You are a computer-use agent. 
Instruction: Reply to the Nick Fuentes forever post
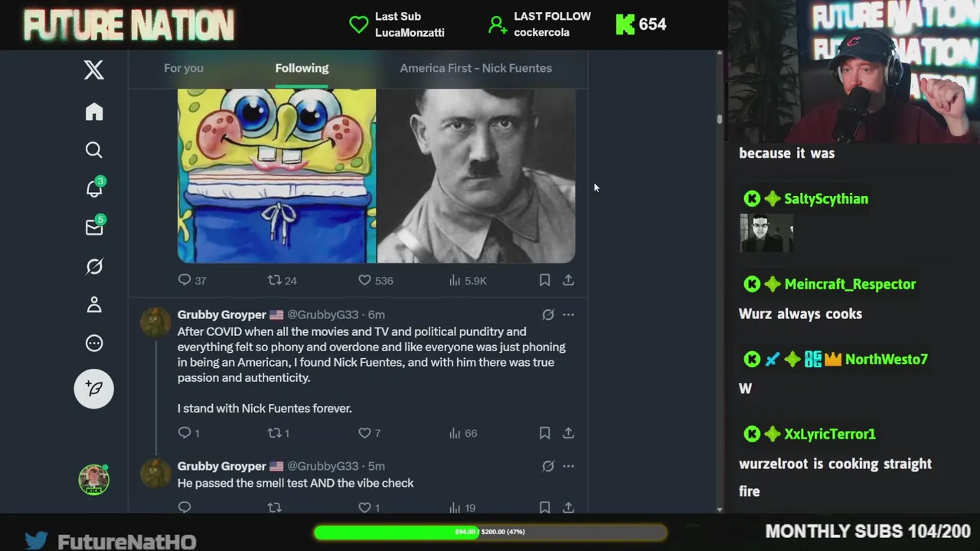188,433
